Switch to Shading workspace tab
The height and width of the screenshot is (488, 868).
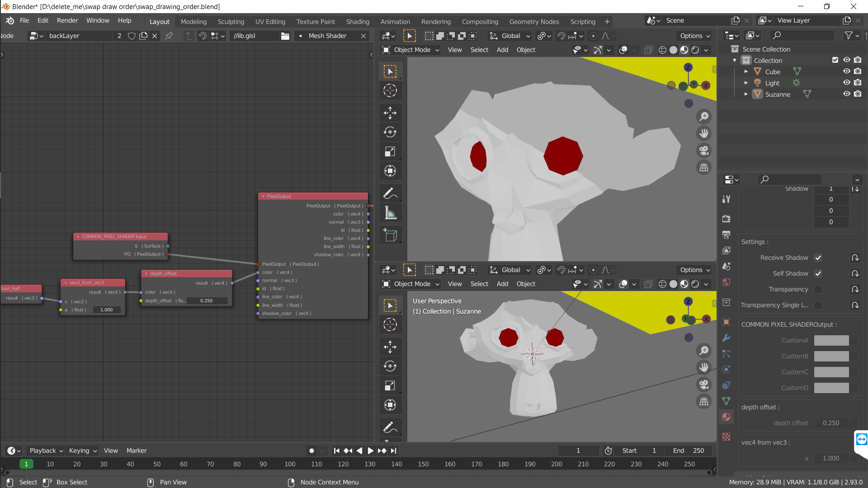pos(358,21)
